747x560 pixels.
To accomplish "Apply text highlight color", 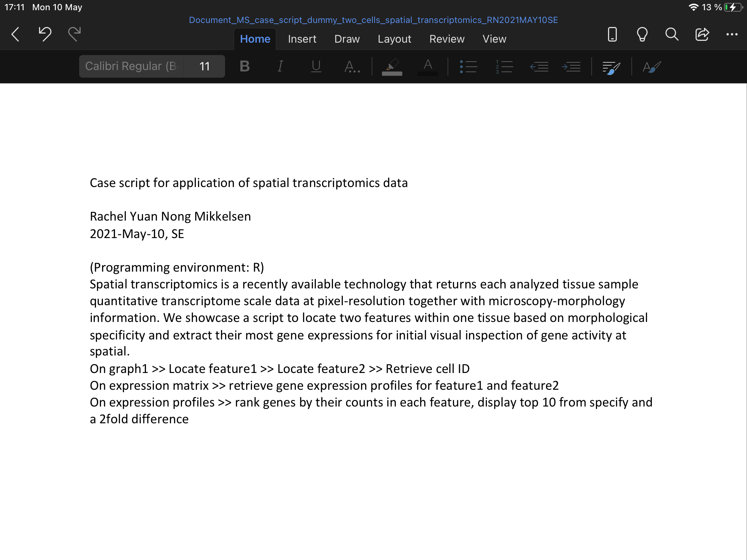I will point(392,66).
